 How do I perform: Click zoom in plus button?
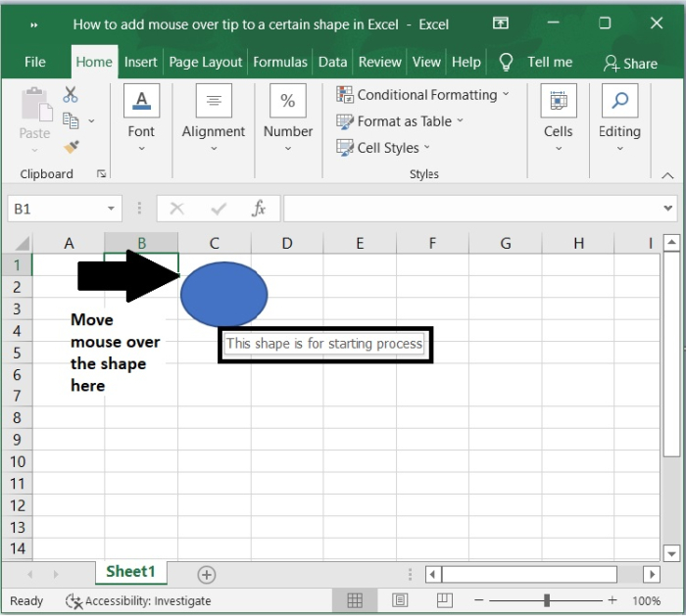click(x=612, y=600)
